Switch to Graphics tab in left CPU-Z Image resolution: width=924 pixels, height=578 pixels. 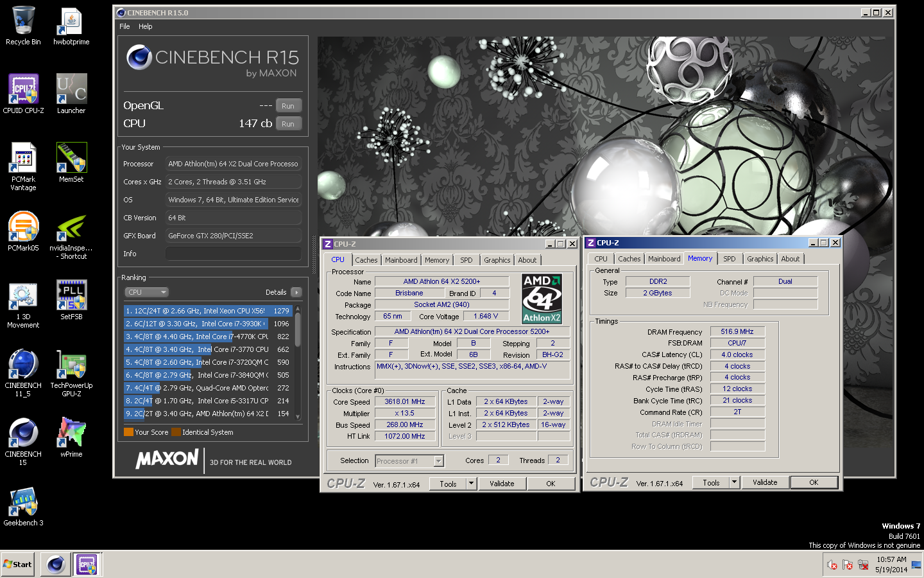click(497, 260)
